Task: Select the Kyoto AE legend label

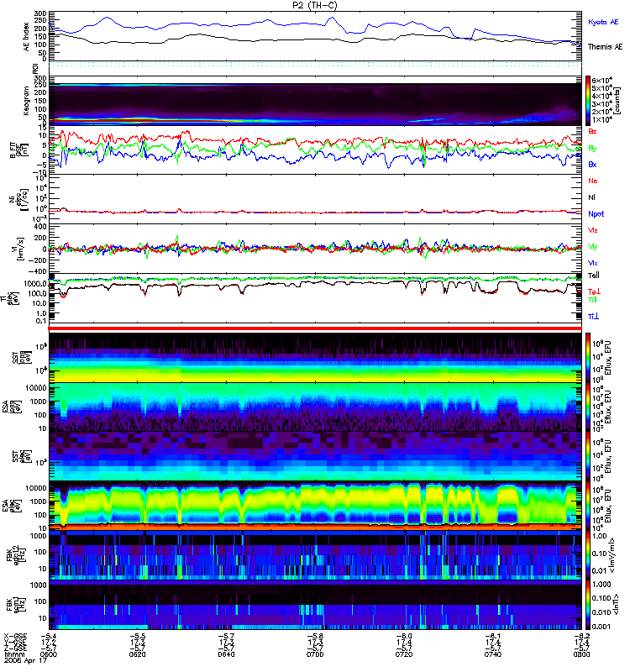Action: pos(603,22)
